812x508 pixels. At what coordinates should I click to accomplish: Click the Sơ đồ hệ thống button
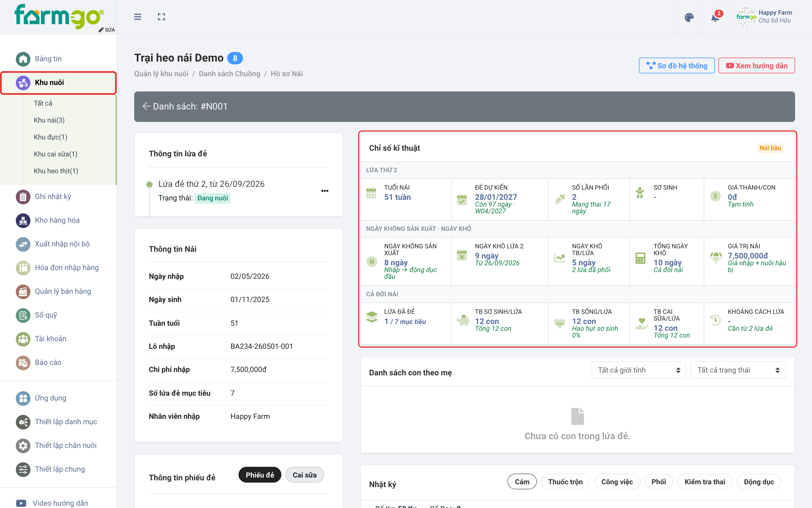pyautogui.click(x=676, y=65)
